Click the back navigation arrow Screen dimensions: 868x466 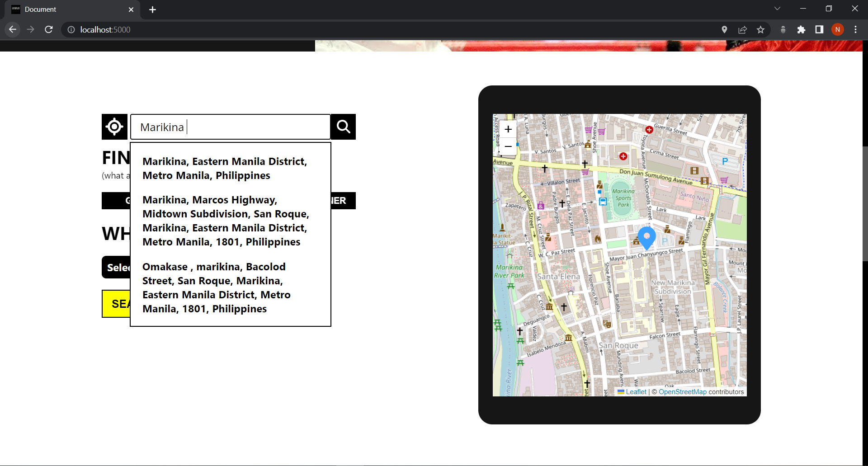click(x=12, y=29)
